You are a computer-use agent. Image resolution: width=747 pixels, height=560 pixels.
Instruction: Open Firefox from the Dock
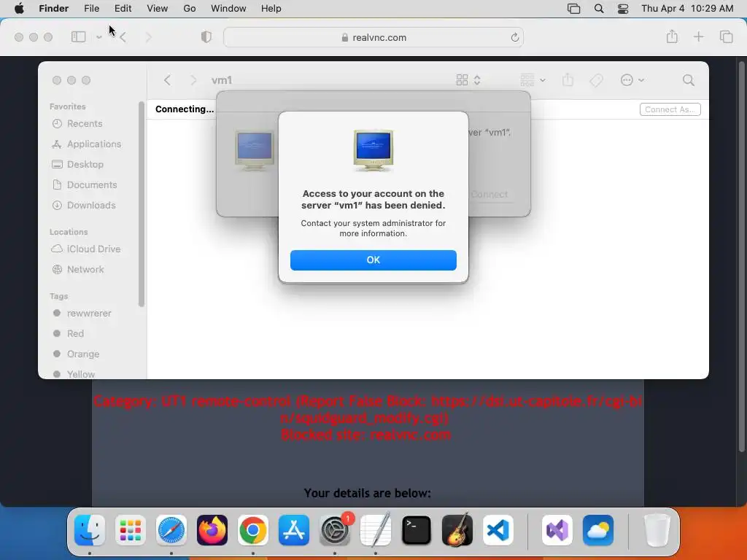coord(212,530)
